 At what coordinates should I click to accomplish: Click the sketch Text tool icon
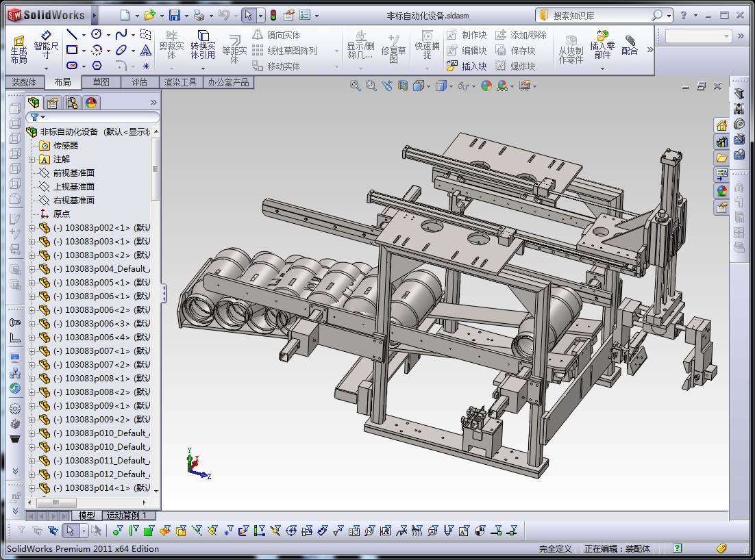click(x=146, y=50)
